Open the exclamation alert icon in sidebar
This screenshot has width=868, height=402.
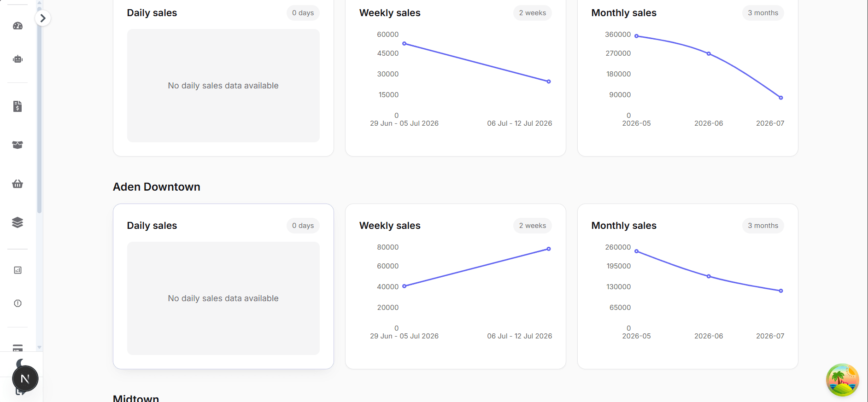pyautogui.click(x=18, y=303)
